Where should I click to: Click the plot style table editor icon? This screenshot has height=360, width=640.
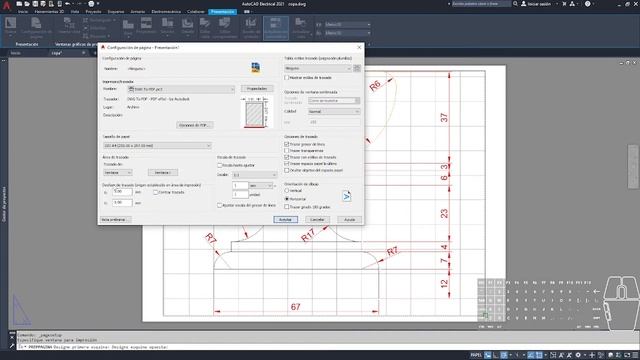pyautogui.click(x=357, y=68)
